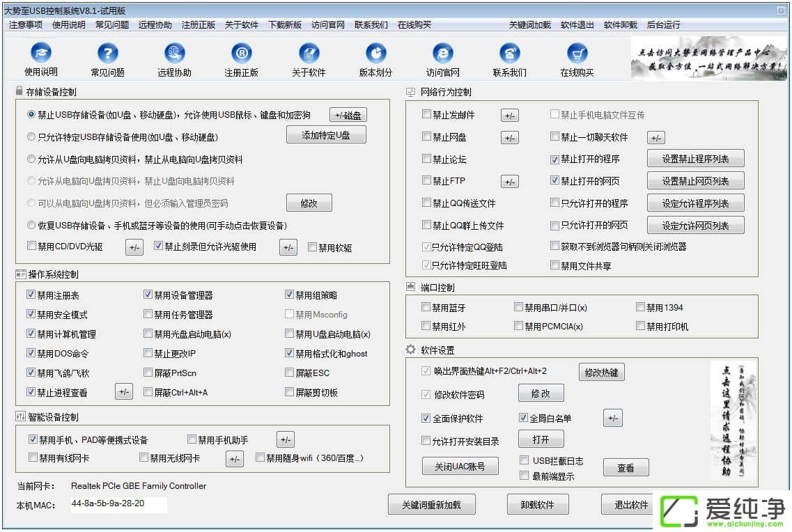Click the top banner visiting 大势至 product center
This screenshot has width=792, height=532.
tap(708, 58)
